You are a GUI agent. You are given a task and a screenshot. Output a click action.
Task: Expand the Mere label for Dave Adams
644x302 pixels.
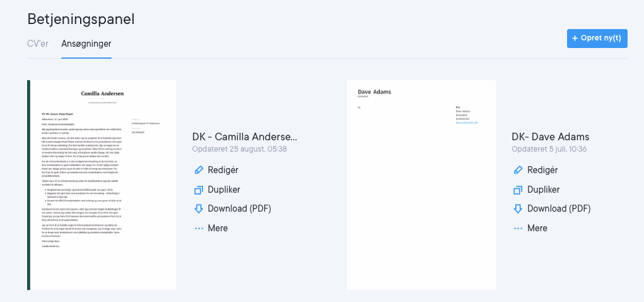click(x=537, y=228)
